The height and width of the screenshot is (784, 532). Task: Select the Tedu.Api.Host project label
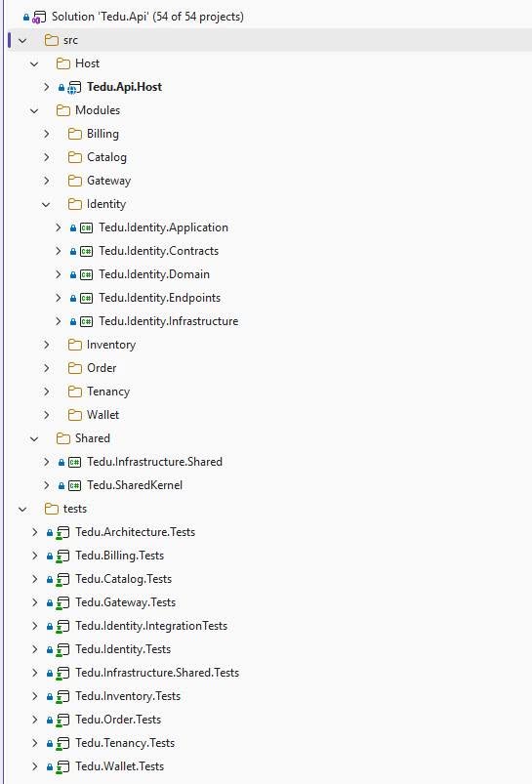point(125,87)
